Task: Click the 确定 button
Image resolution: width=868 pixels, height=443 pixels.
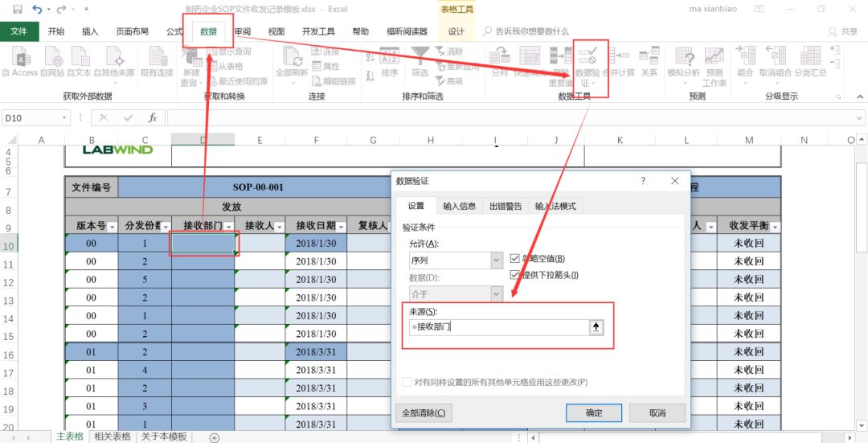Action: 594,412
